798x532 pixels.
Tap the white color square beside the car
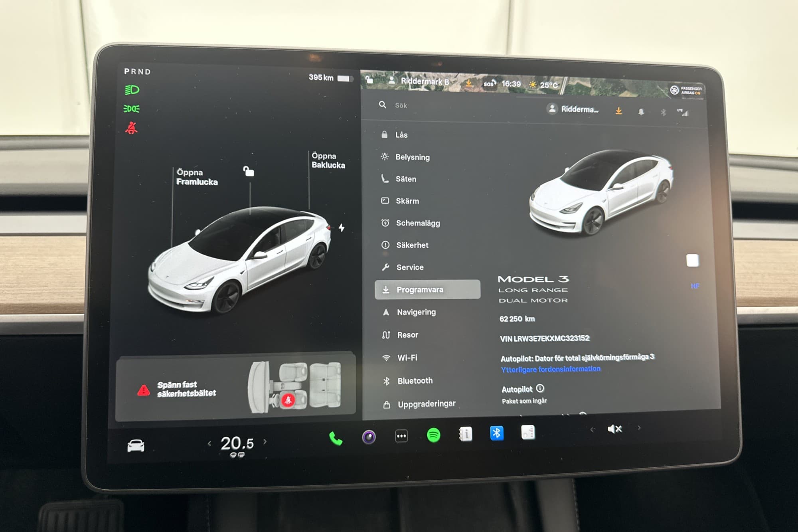pos(692,261)
